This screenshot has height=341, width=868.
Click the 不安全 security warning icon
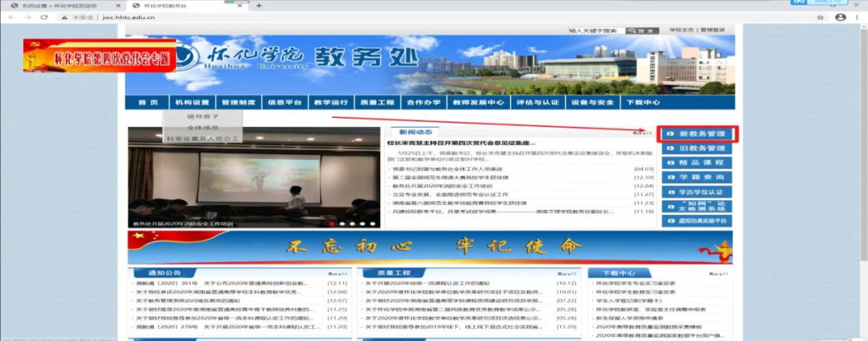(64, 18)
